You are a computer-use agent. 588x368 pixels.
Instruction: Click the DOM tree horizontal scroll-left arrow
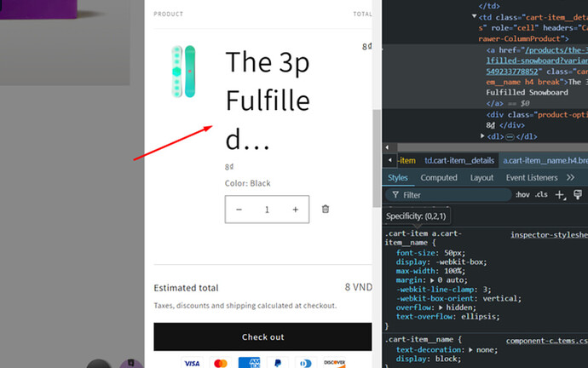(x=387, y=147)
